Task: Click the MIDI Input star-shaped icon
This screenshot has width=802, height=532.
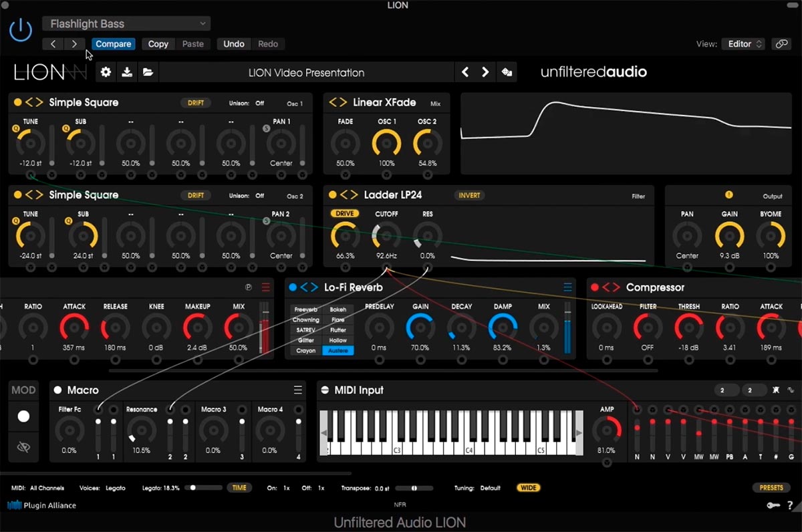Action: [x=777, y=390]
